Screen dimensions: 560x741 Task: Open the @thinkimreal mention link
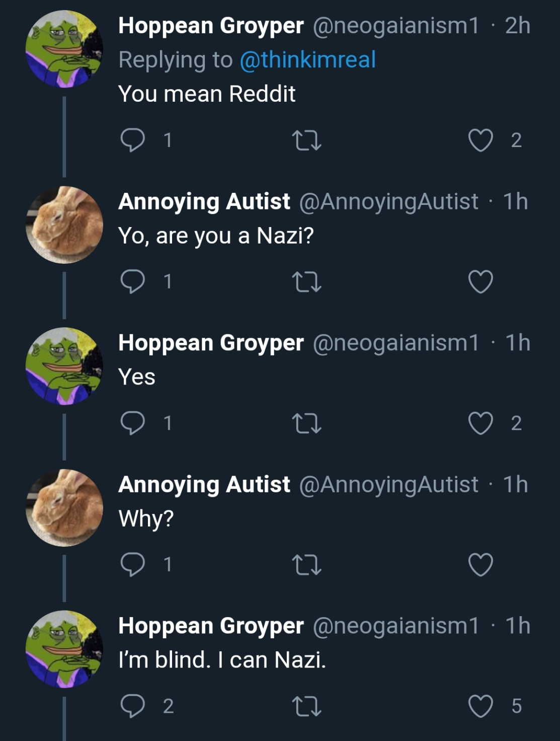coord(307,60)
